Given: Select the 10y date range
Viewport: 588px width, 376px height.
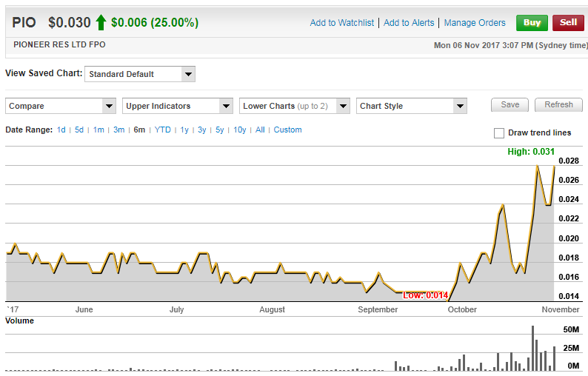Looking at the screenshot, I should tap(239, 130).
